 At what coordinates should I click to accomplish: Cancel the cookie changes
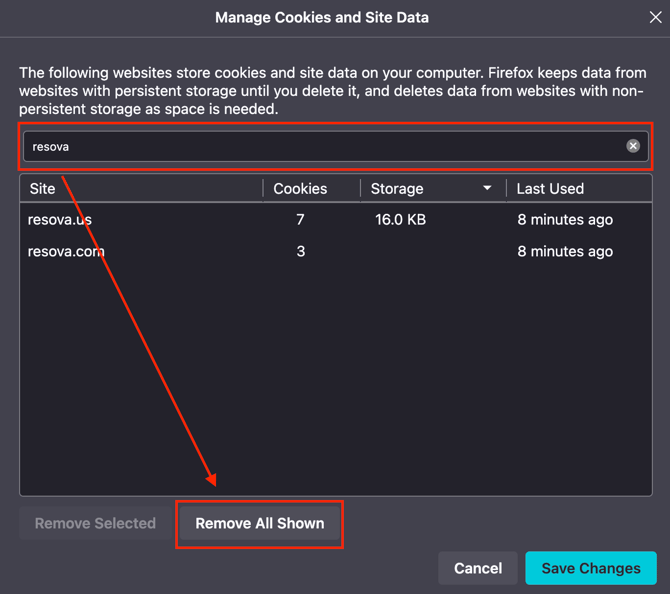coord(478,568)
